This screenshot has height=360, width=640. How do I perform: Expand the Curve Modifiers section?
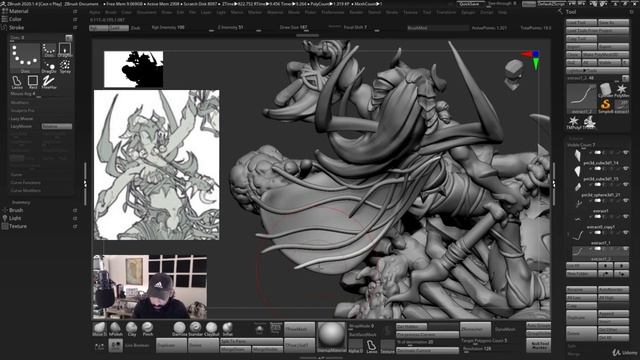pyautogui.click(x=25, y=191)
